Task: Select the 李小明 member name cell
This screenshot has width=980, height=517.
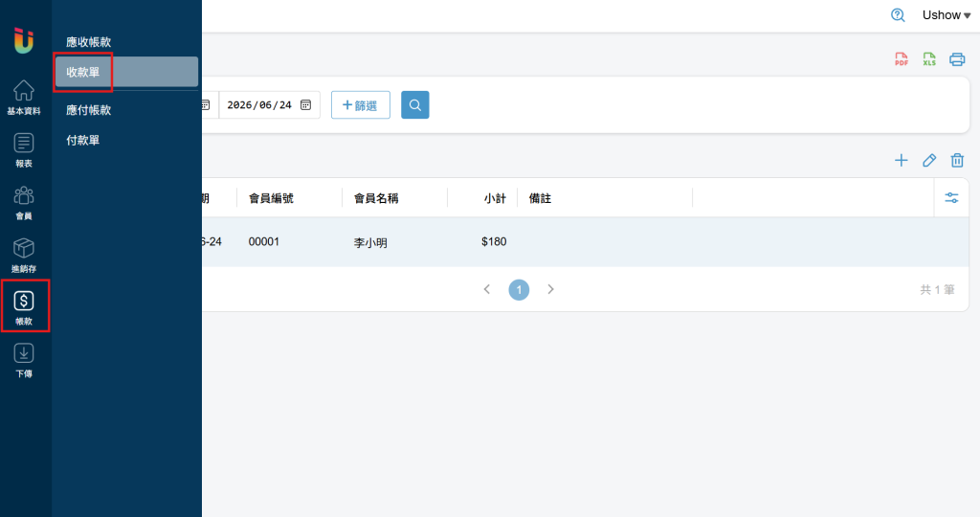Action: (370, 242)
